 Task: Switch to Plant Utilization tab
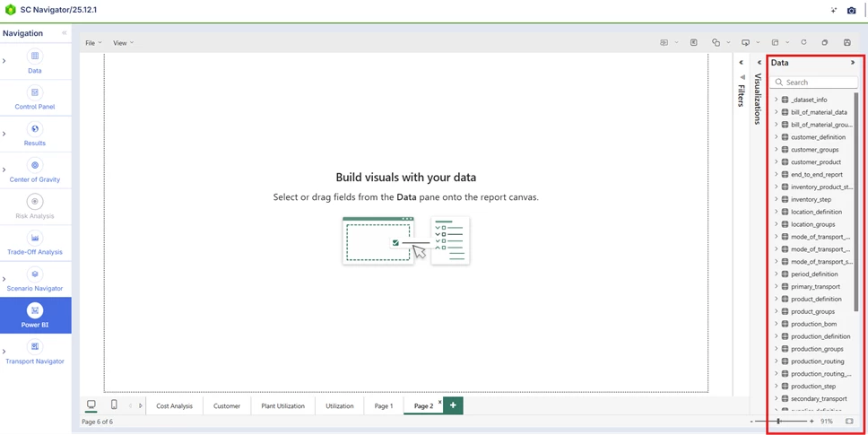[x=282, y=405]
